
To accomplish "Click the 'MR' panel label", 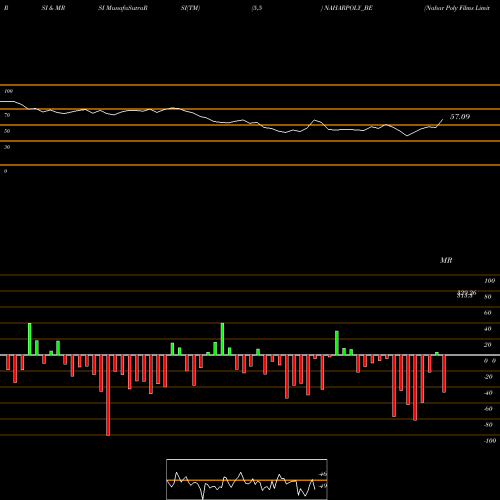I will click(446, 260).
